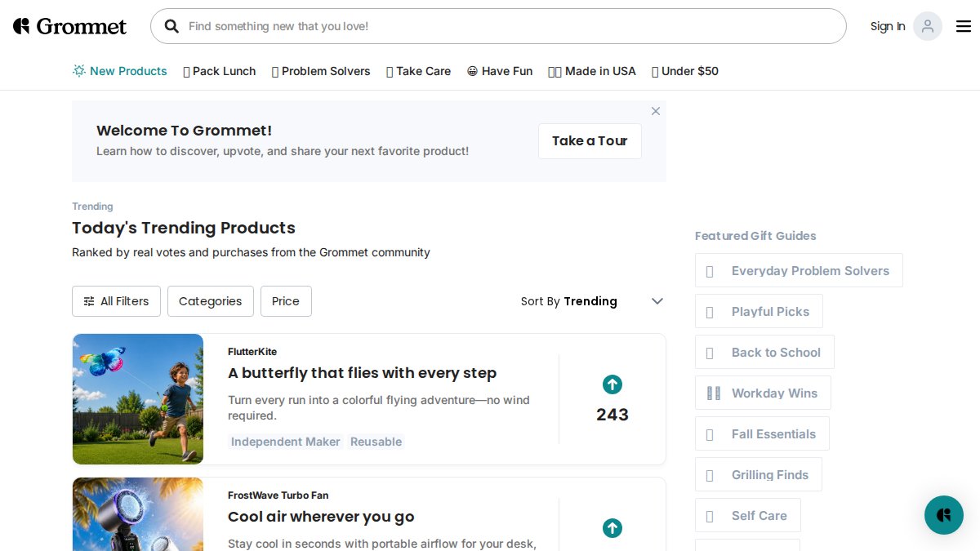Click the Have Fun smiley icon
The height and width of the screenshot is (551, 980).
coord(472,71)
